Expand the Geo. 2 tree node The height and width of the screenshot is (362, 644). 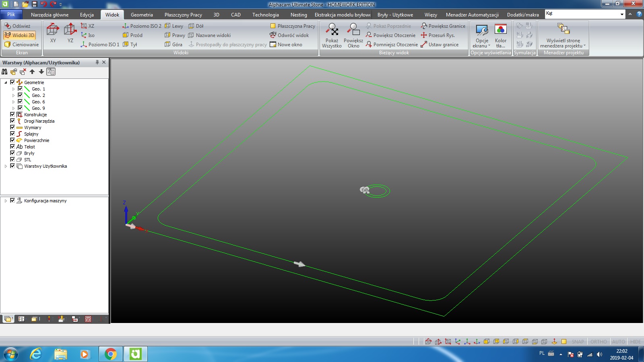pos(13,95)
